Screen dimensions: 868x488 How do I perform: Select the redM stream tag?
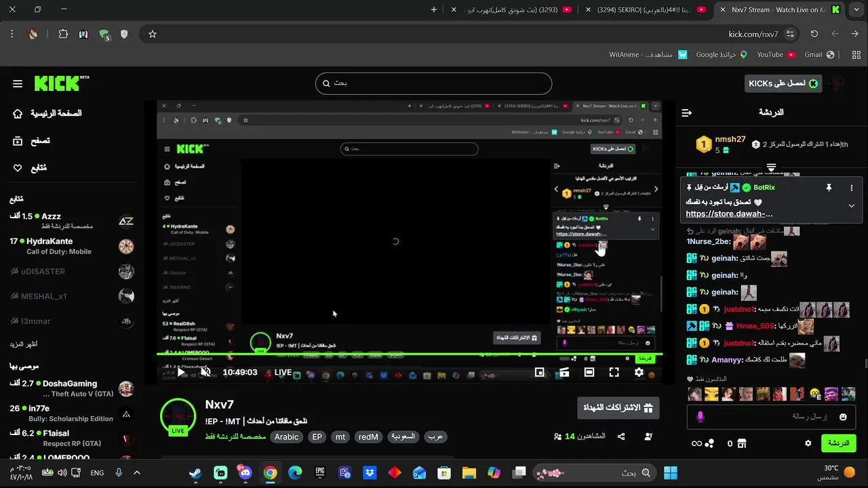tap(368, 437)
